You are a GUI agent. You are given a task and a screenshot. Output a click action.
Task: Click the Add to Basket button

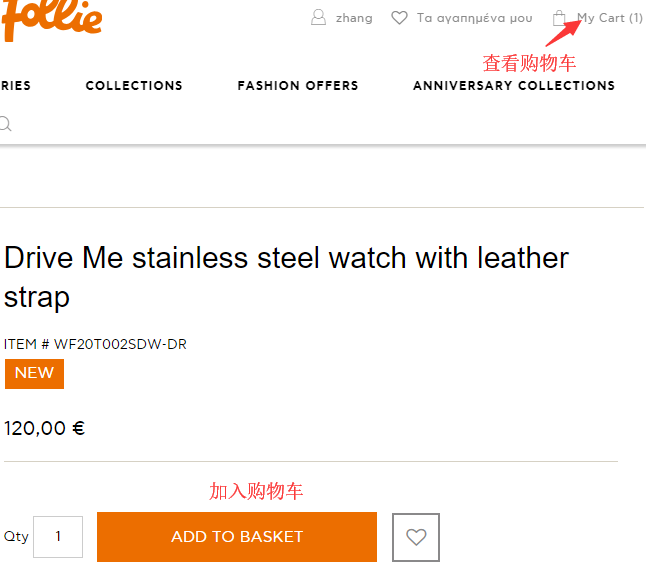click(237, 537)
